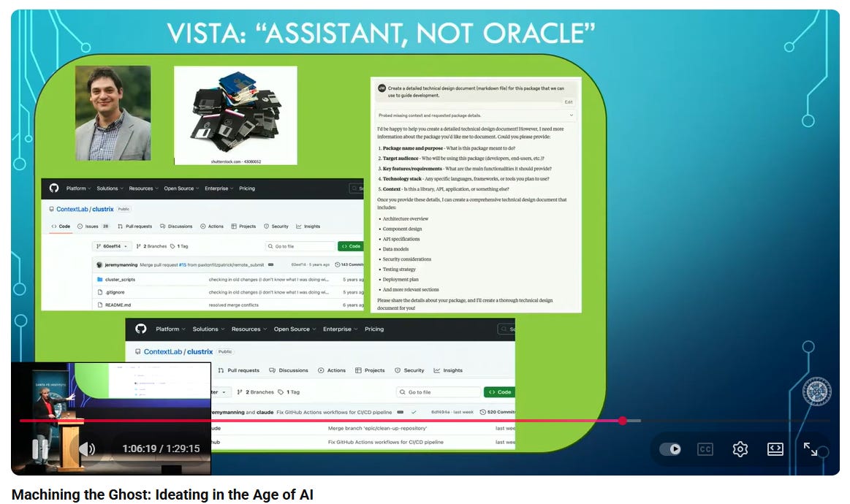Click the checking in old changes commit text beside cluster_scripts

(x=269, y=280)
